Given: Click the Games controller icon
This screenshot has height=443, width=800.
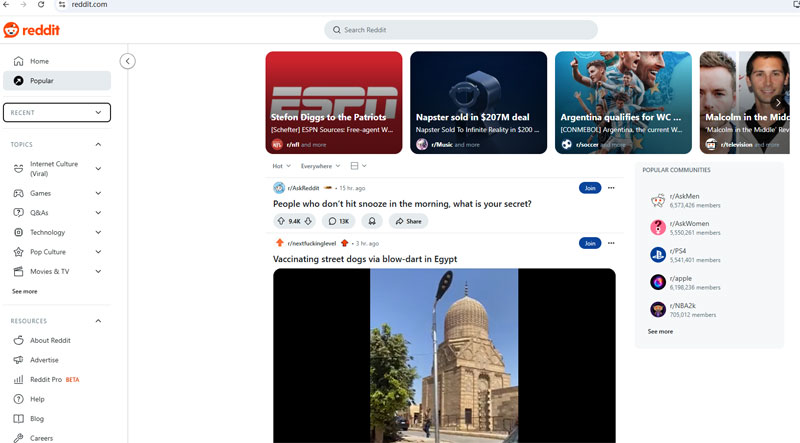Looking at the screenshot, I should click(18, 193).
